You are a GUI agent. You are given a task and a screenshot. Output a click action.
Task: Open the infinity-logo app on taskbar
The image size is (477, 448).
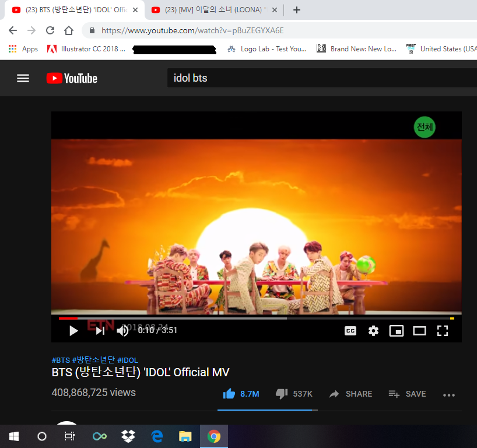pos(100,436)
